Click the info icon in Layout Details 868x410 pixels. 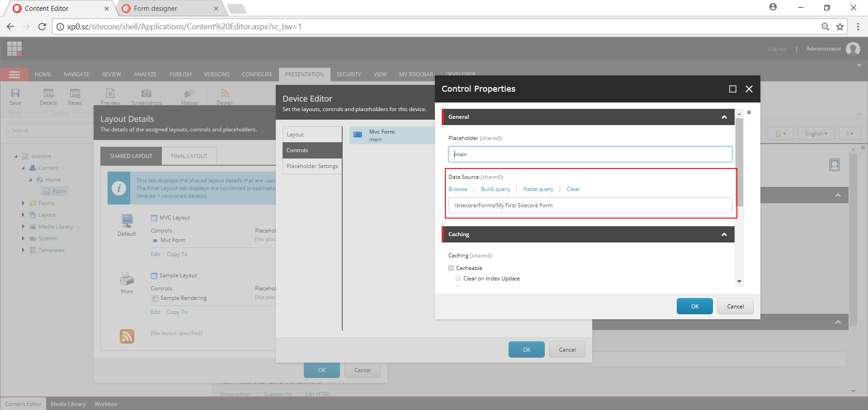tap(119, 188)
